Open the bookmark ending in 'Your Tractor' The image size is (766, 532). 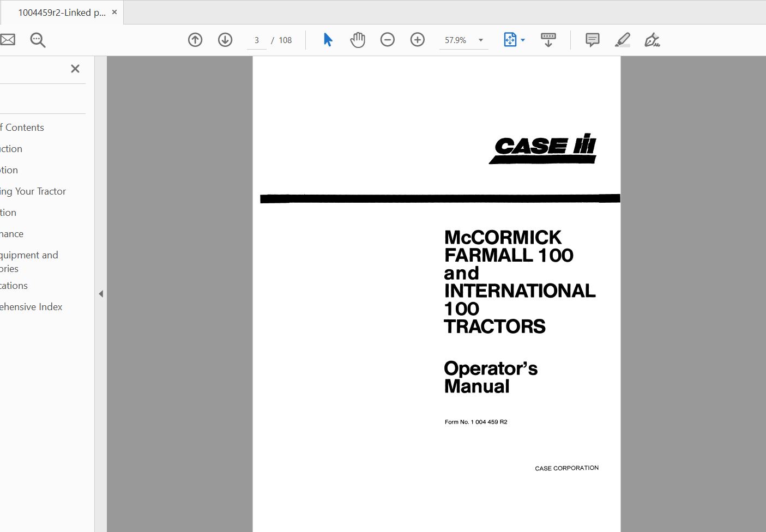pyautogui.click(x=33, y=191)
